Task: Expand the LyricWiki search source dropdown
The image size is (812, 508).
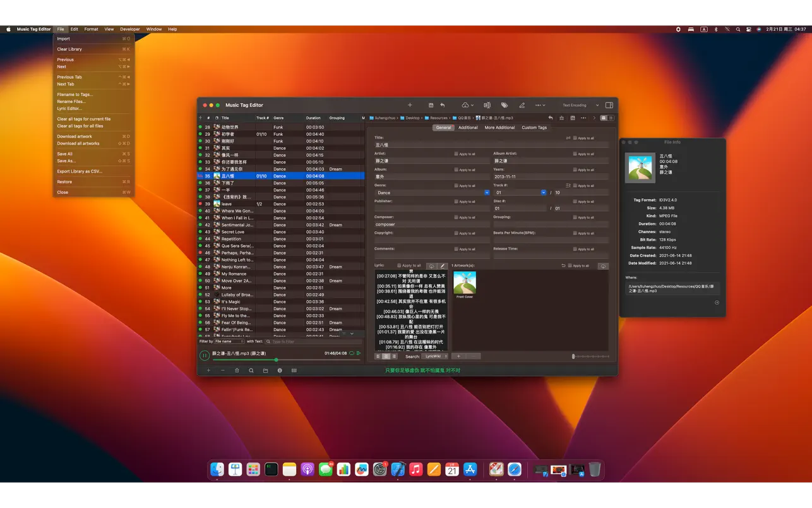Action: point(435,356)
